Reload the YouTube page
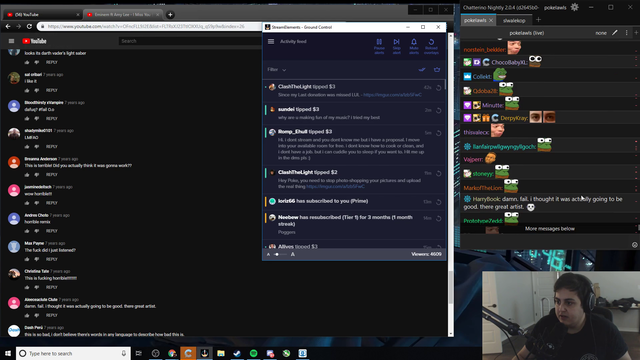This screenshot has height=360, width=640. [x=29, y=27]
